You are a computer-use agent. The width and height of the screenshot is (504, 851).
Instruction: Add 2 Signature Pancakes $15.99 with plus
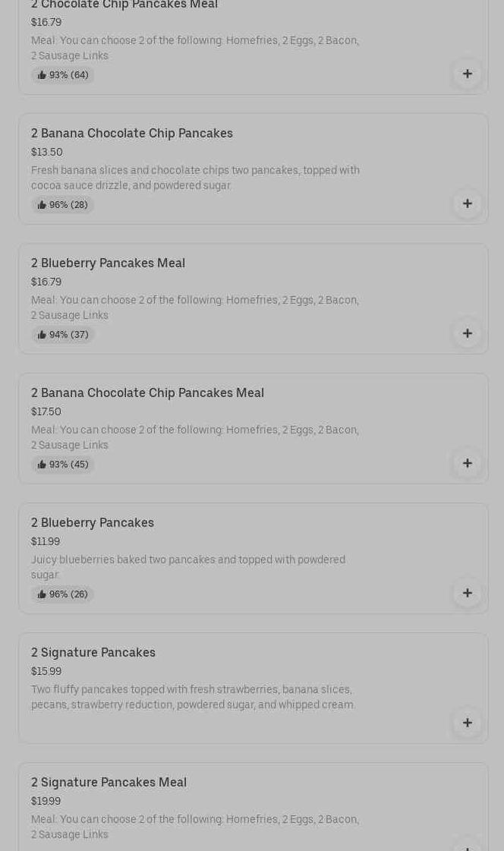[467, 723]
